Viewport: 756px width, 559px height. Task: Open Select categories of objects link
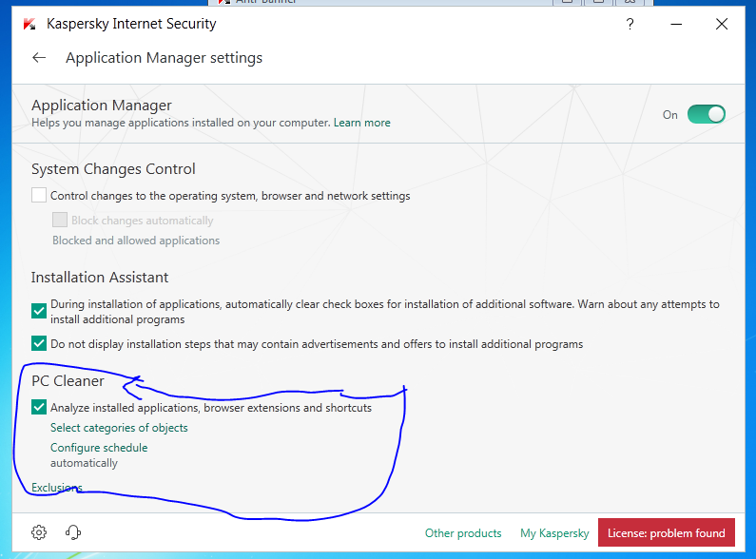point(119,428)
